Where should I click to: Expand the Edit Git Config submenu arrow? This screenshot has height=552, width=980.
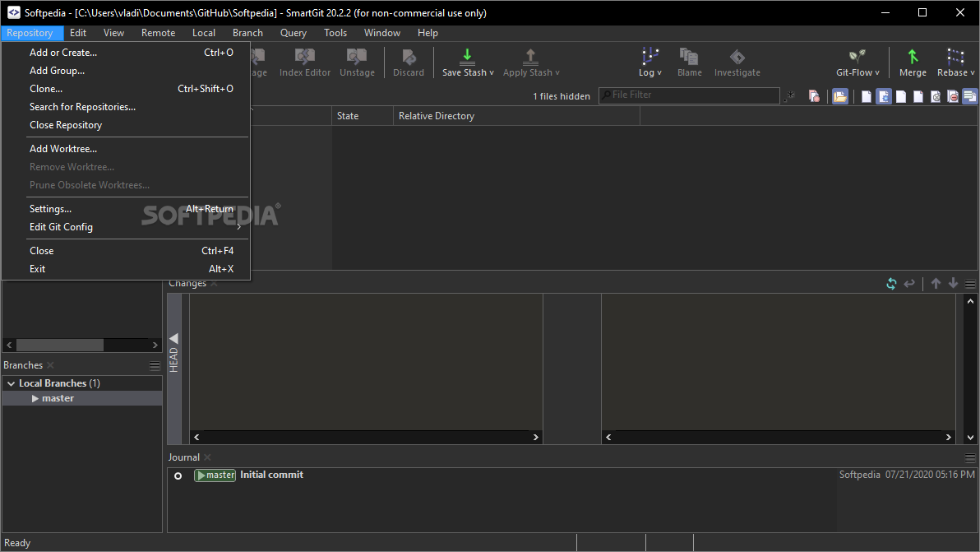[238, 227]
